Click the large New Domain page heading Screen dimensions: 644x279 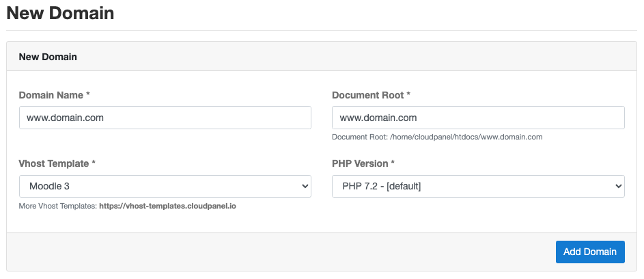(60, 13)
